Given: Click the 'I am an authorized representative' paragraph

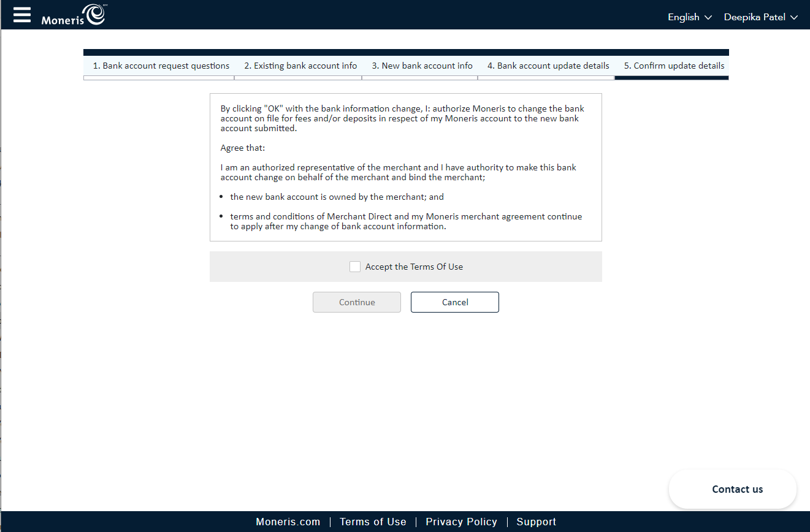Looking at the screenshot, I should 399,172.
